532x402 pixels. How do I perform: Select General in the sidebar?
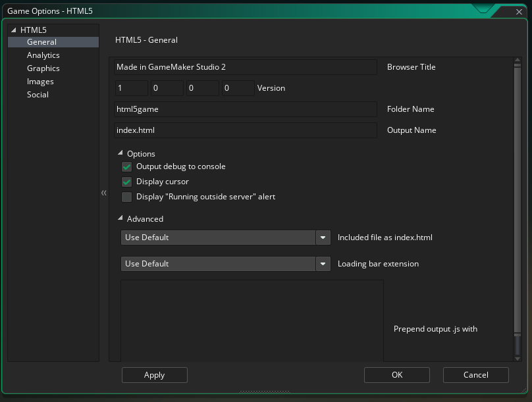point(53,42)
